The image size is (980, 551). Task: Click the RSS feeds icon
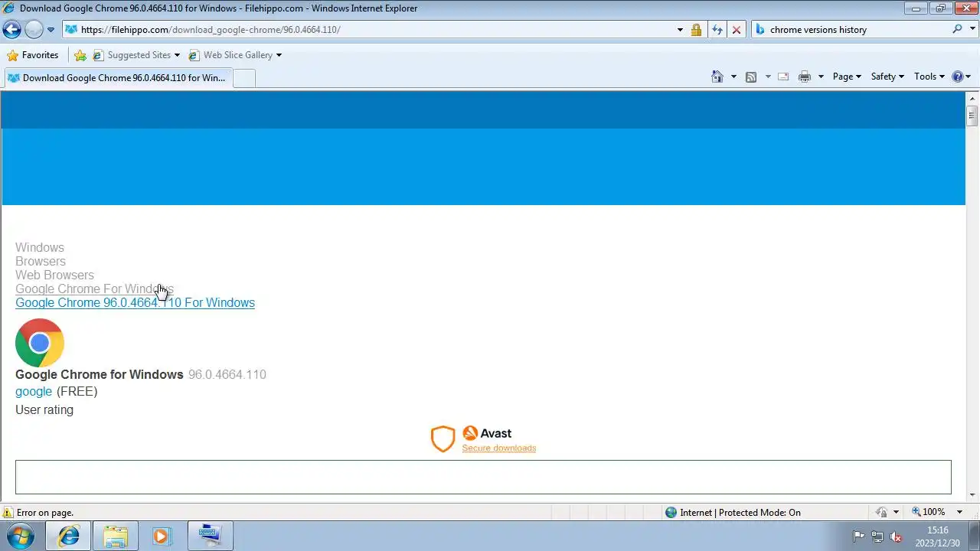point(751,77)
